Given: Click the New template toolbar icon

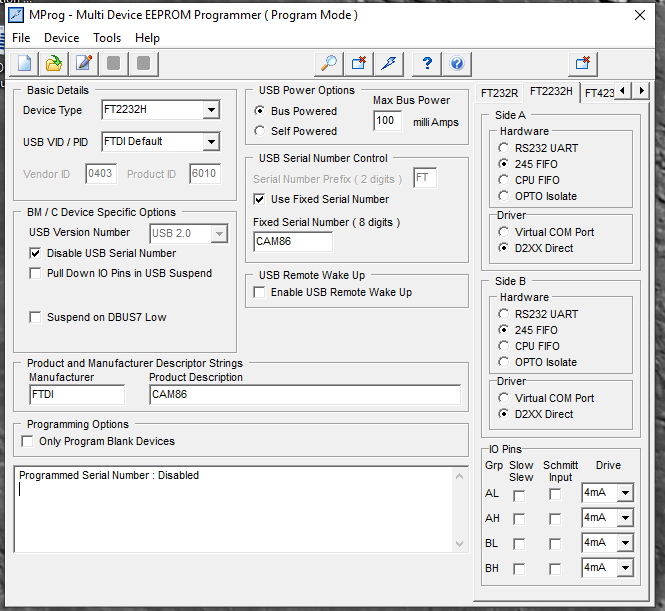Looking at the screenshot, I should [24, 64].
